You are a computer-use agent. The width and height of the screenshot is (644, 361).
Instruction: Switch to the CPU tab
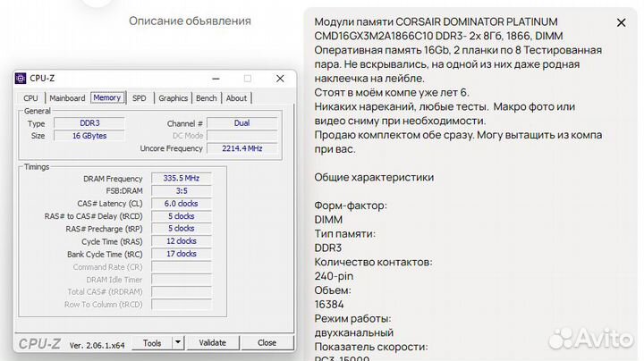point(30,98)
